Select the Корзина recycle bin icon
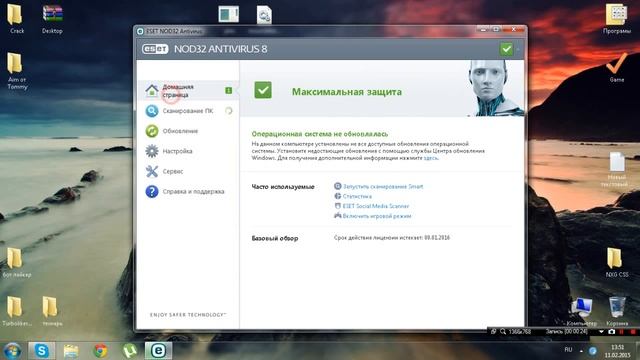Viewport: 640px width, 360px height. point(617,311)
